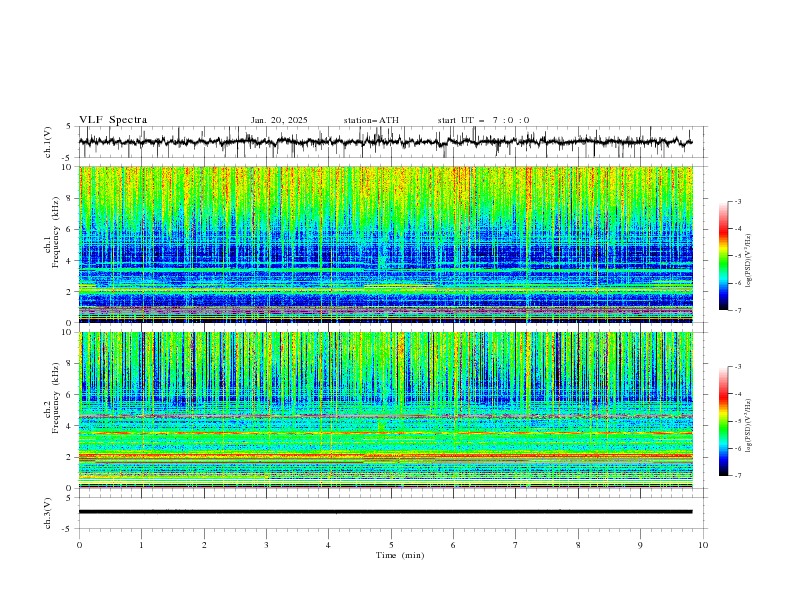
Task: Click time axis tick label "6"
Action: tap(453, 545)
